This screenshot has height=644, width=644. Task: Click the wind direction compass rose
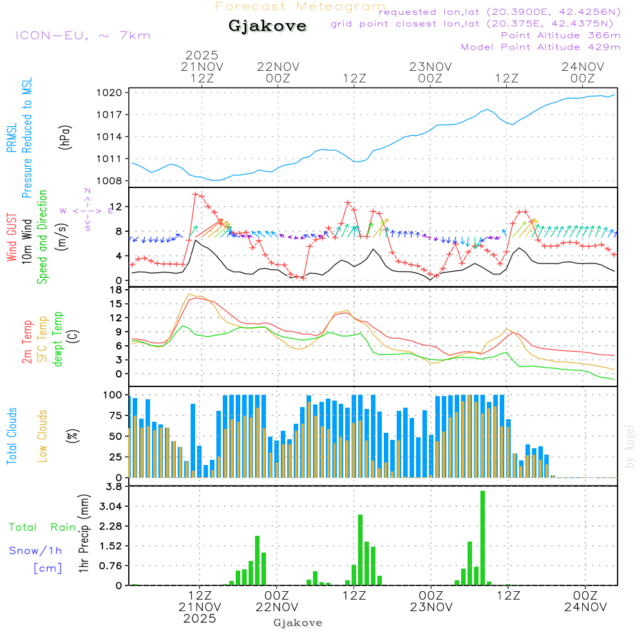click(88, 211)
